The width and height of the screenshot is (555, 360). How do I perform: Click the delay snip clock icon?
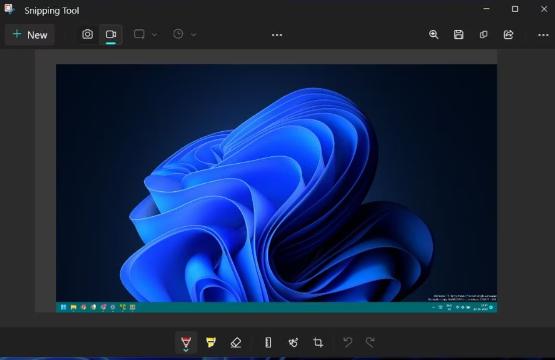tap(178, 34)
